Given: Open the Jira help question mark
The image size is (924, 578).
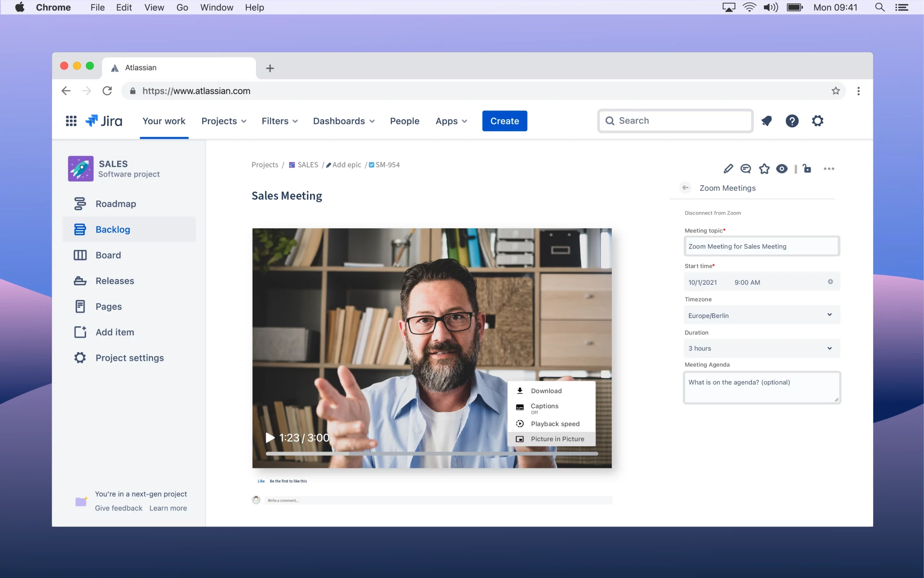Looking at the screenshot, I should (792, 121).
